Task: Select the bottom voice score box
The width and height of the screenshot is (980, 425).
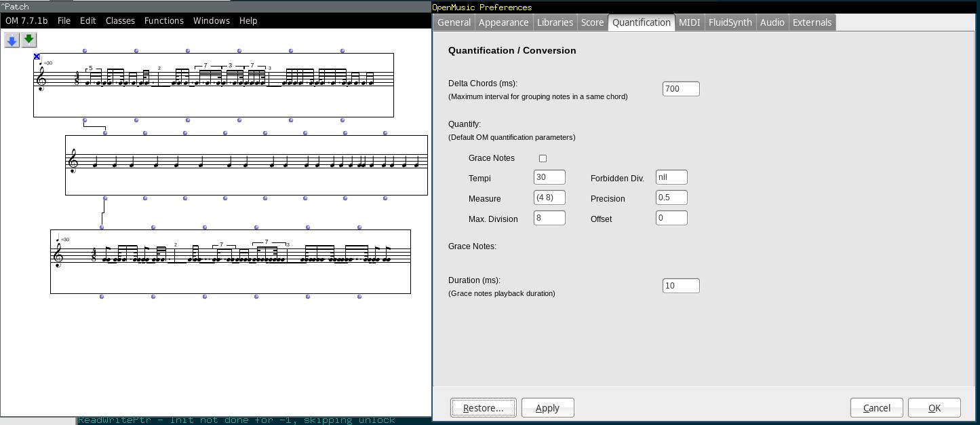Action: point(231,261)
